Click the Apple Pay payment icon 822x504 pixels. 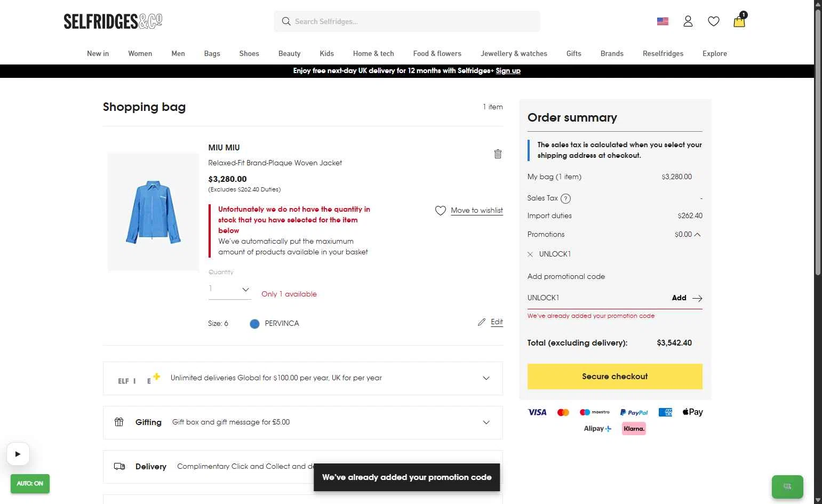[692, 412]
